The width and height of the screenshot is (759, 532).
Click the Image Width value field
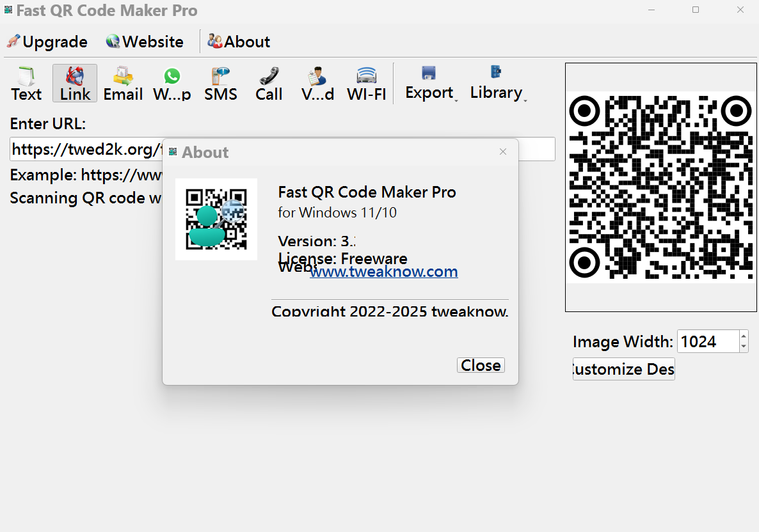(708, 341)
